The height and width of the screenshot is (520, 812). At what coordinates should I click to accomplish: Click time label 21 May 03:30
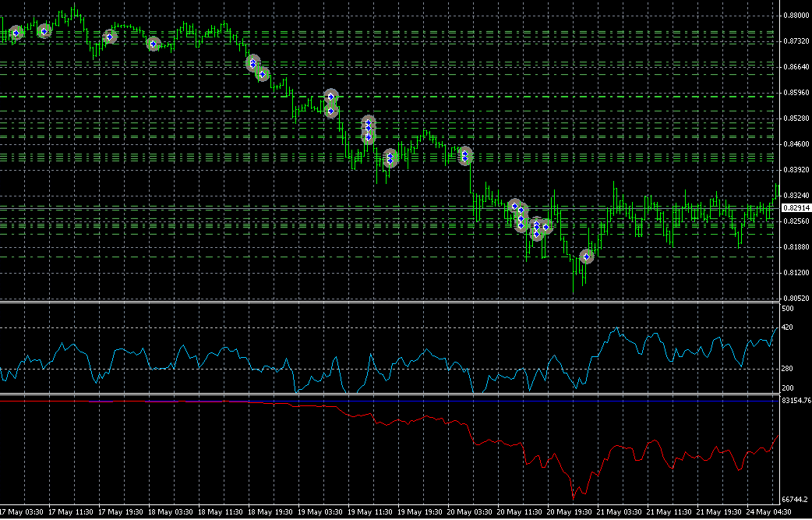(x=618, y=511)
